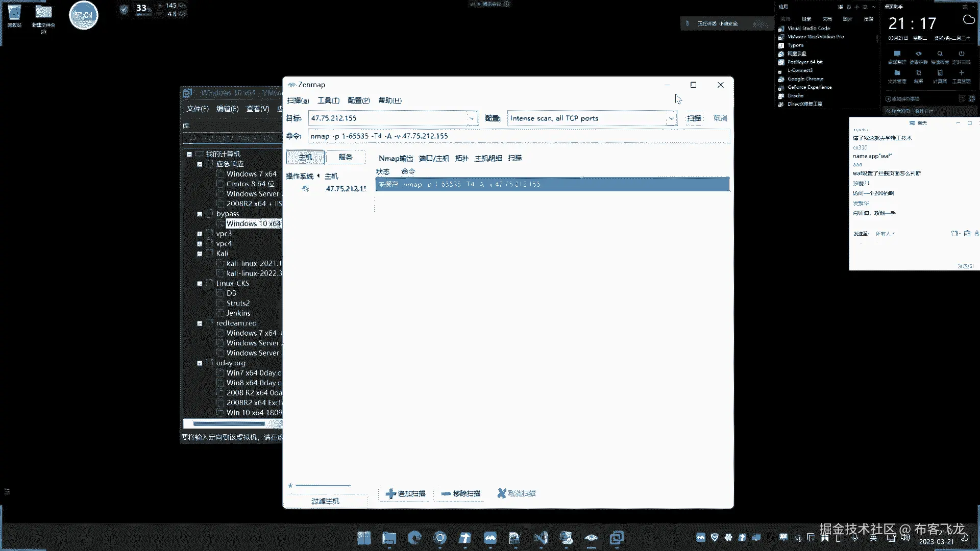Screen dimensions: 980x551
Task: Click the 追加扫描 plus icon
Action: pyautogui.click(x=390, y=493)
